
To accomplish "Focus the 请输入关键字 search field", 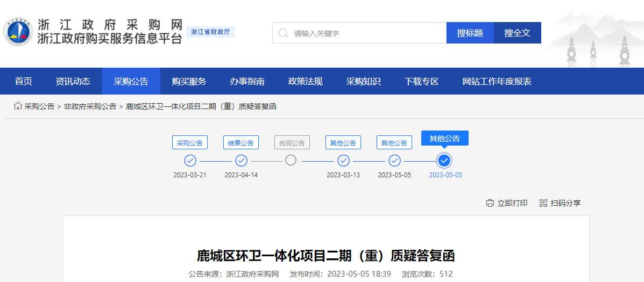I will coord(359,33).
